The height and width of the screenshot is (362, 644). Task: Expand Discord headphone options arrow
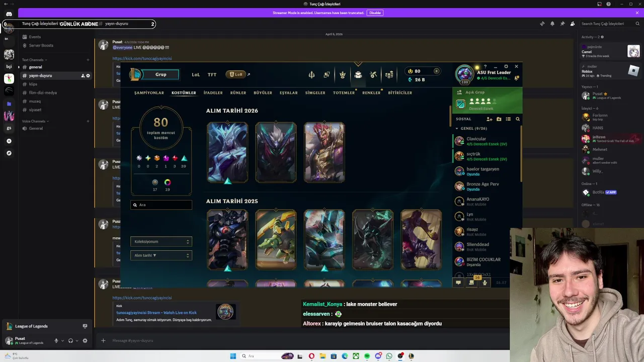pos(77,340)
